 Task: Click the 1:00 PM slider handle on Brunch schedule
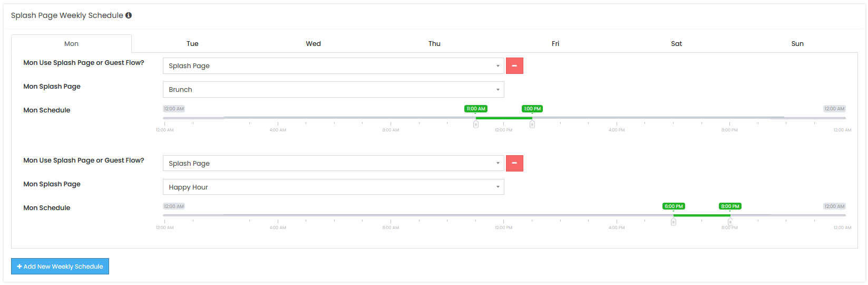point(532,124)
